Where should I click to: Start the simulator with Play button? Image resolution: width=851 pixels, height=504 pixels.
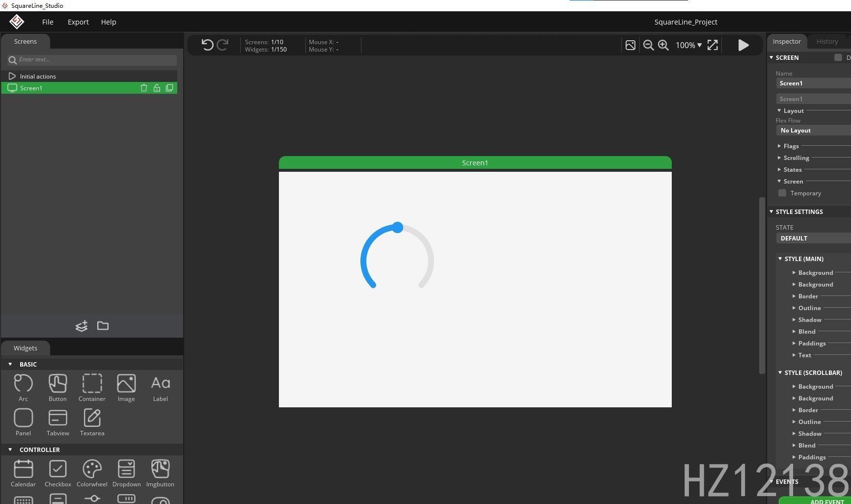point(743,45)
